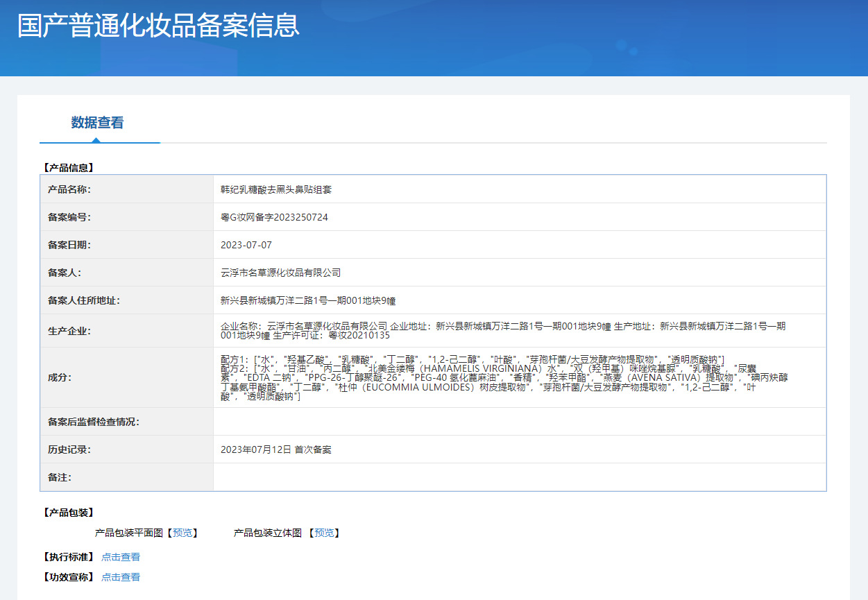Click the 备案编号: row label

point(69,217)
